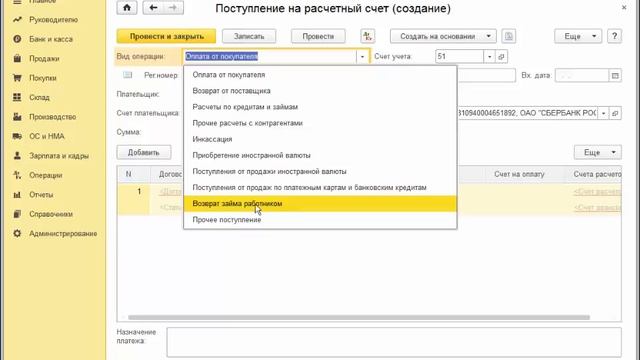
Task: Click Провести button
Action: click(318, 36)
